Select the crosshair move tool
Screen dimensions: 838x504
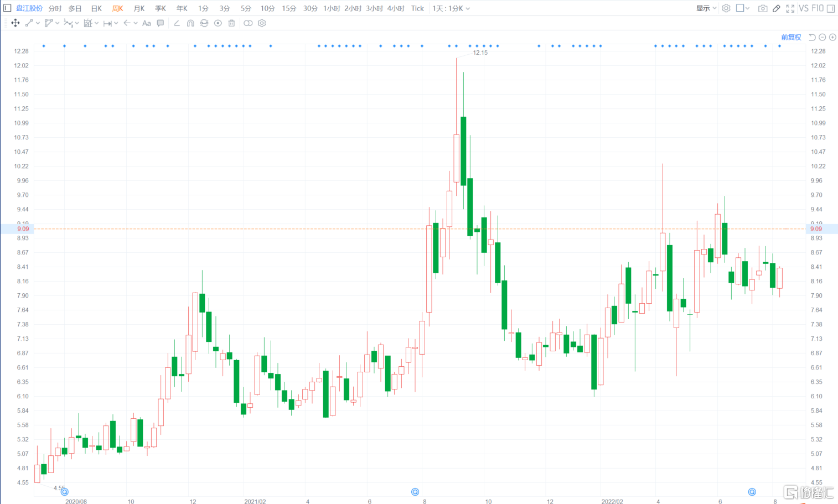coord(15,23)
